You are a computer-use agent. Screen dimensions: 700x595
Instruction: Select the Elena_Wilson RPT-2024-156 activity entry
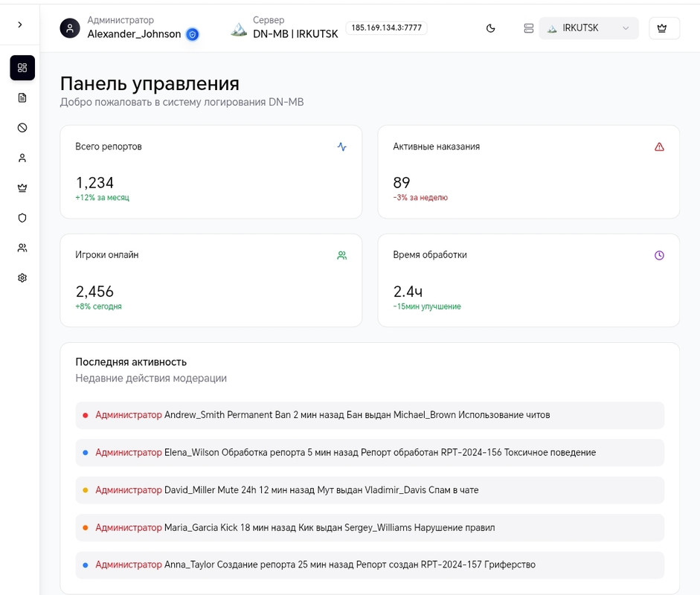point(370,453)
